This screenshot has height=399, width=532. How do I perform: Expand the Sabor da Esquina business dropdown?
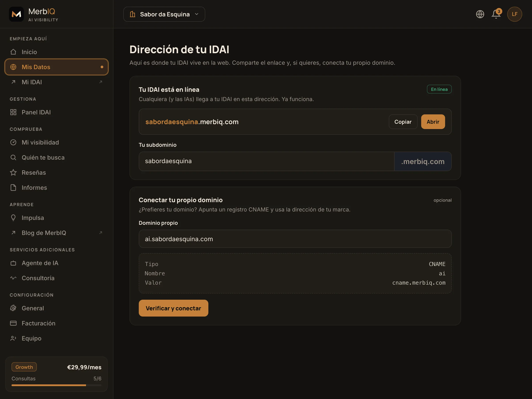pos(164,14)
